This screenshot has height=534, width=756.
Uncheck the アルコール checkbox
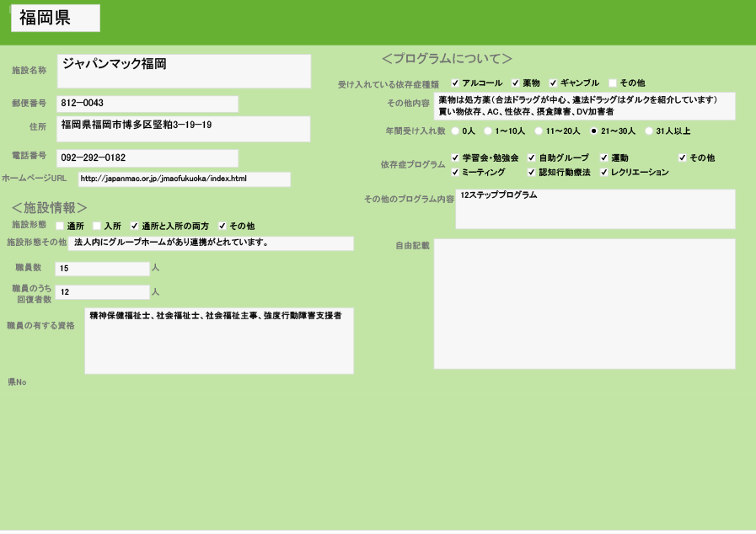[456, 83]
